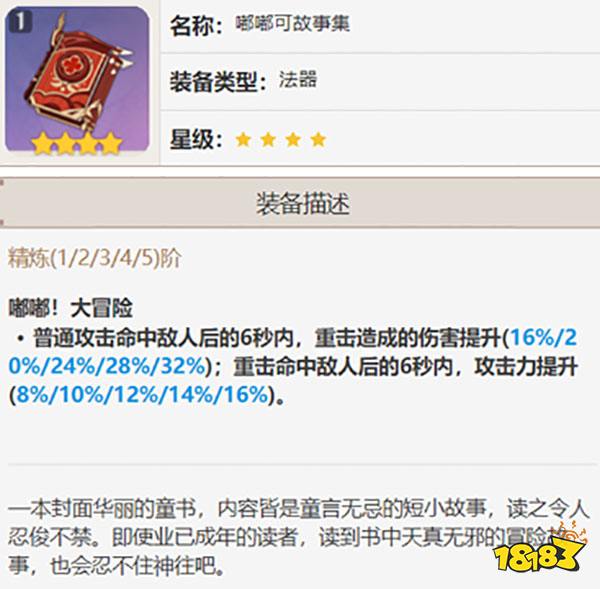Click the blue 16%/2 value text

543,338
